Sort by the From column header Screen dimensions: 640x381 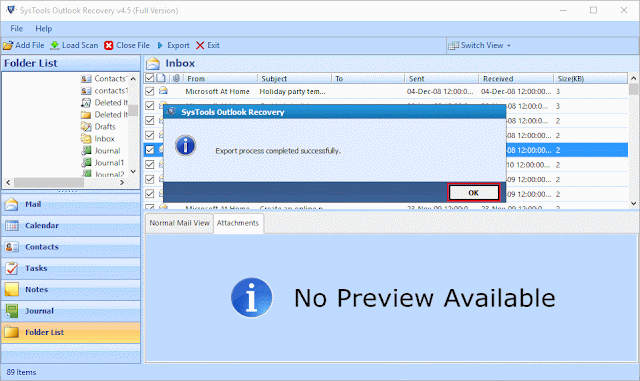(220, 78)
